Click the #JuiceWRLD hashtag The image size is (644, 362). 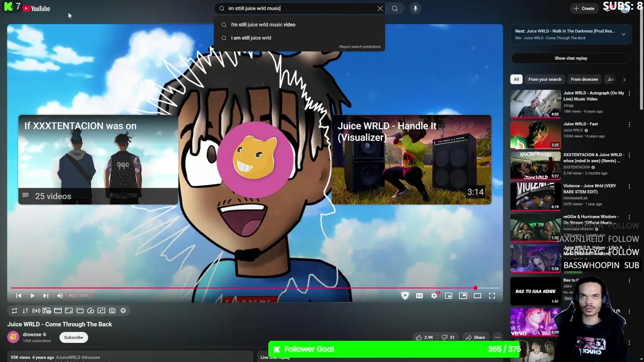click(68, 357)
